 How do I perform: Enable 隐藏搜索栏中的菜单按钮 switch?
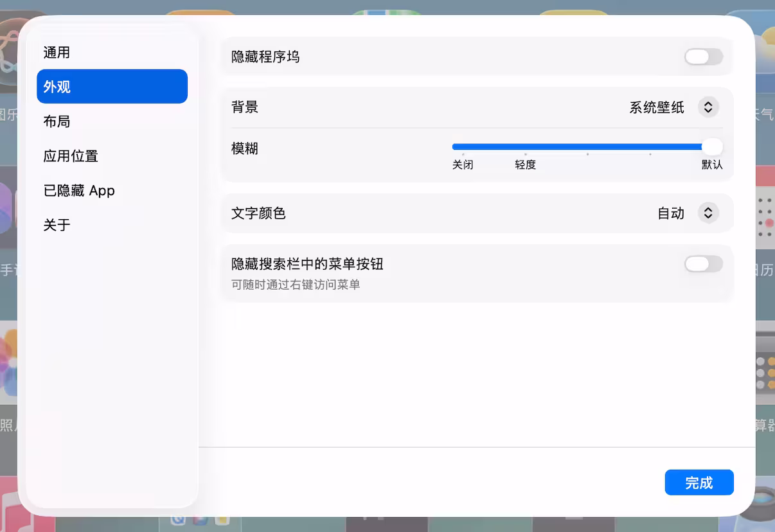pyautogui.click(x=704, y=264)
